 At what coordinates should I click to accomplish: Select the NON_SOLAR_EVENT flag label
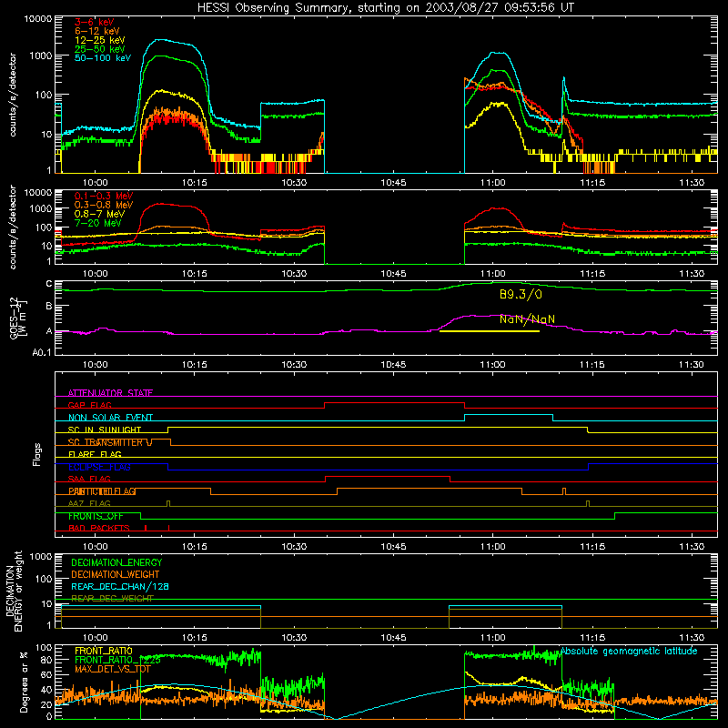coord(110,418)
